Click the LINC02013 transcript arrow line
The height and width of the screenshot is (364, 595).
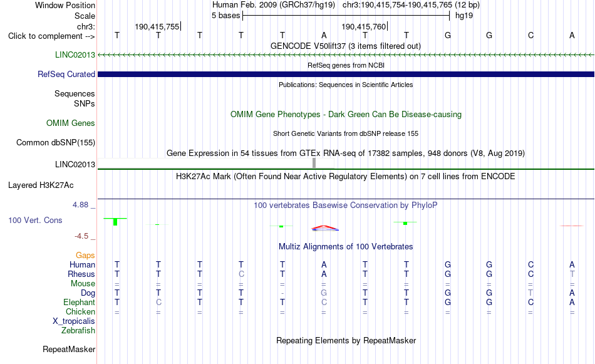[x=346, y=55]
